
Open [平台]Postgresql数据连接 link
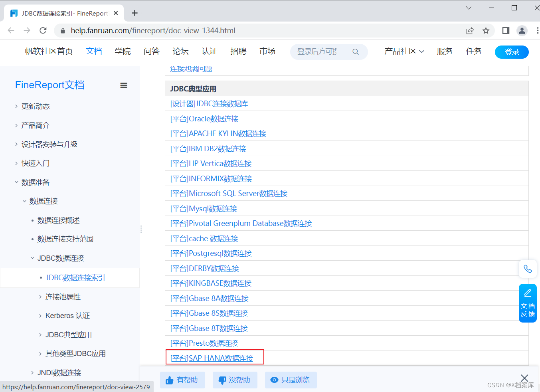pos(211,253)
